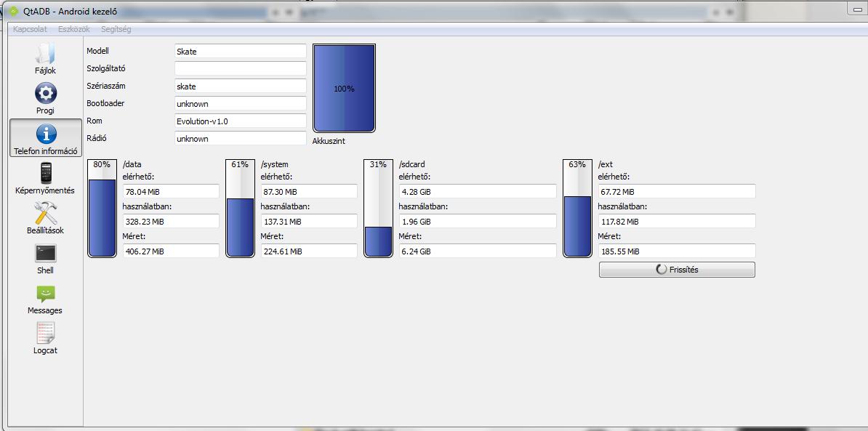Viewport: 868px width, 431px height.
Task: Click the Rádió field showing unknown
Action: (240, 138)
